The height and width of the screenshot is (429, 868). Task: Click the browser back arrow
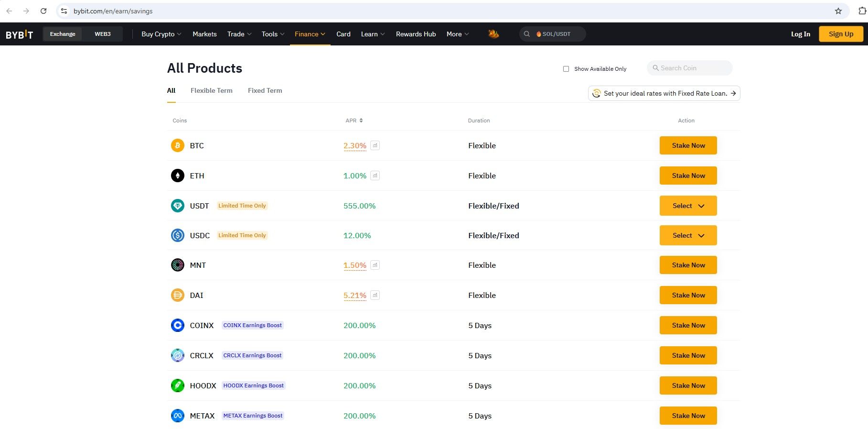[x=9, y=11]
